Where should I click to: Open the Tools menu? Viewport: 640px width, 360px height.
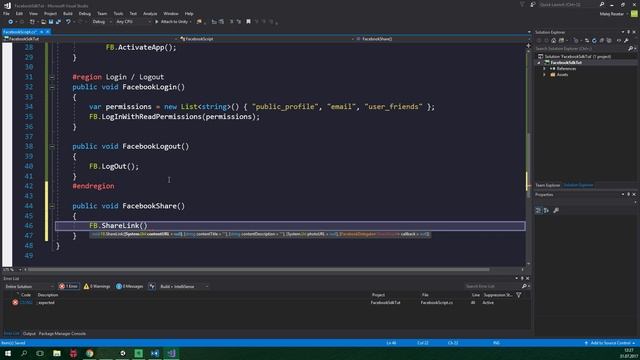(118, 13)
